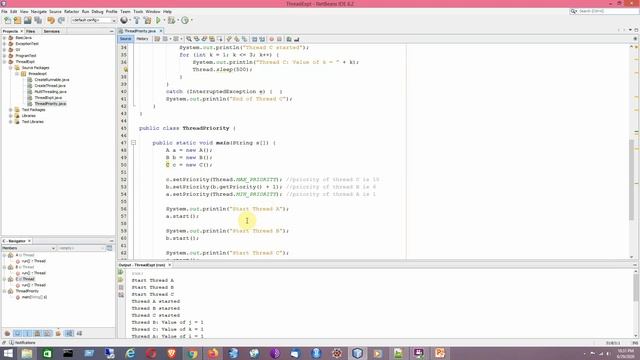
Task: Click the Shift Line Left editor icon
Action: 254,39
